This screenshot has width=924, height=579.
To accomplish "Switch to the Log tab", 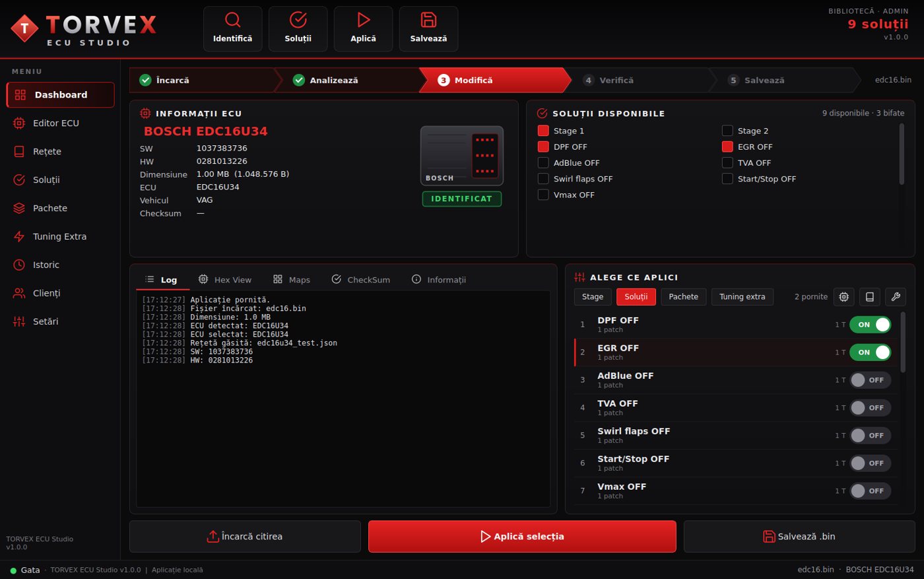I will (162, 280).
